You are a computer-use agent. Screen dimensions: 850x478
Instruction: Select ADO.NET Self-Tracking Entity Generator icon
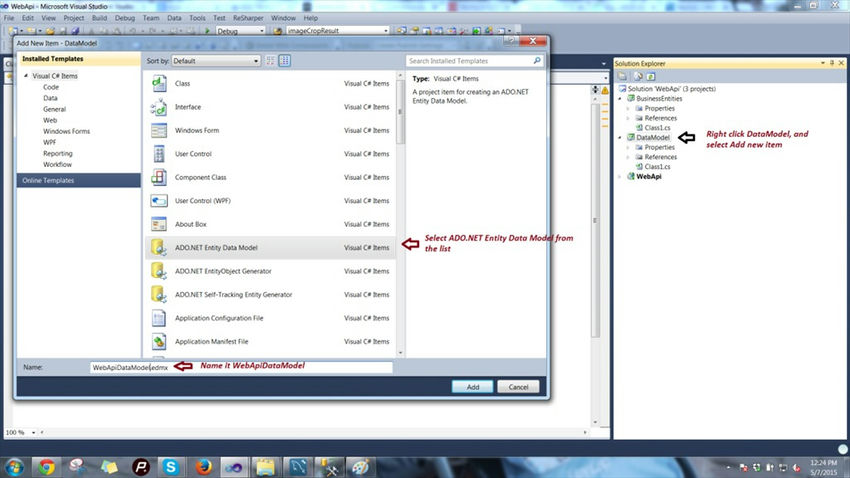point(159,295)
